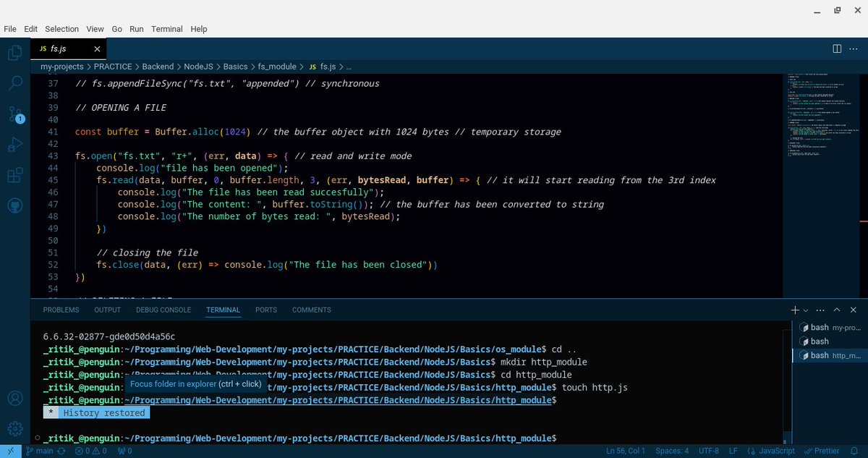This screenshot has height=458, width=868.
Task: Switch to the PORTS panel tab
Action: tap(266, 310)
